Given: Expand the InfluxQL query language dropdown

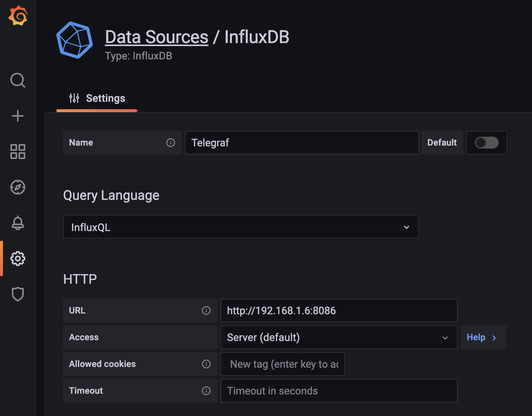Looking at the screenshot, I should pyautogui.click(x=241, y=227).
